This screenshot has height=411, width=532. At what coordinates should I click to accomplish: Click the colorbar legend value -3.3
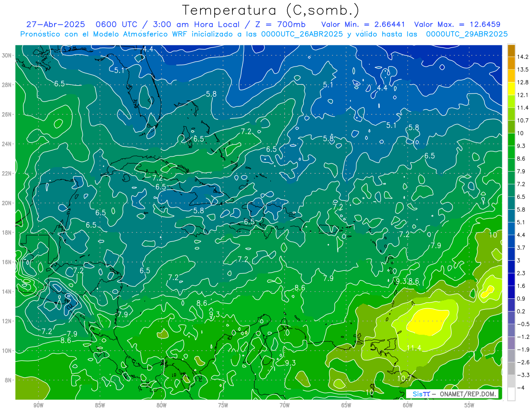(x=523, y=375)
